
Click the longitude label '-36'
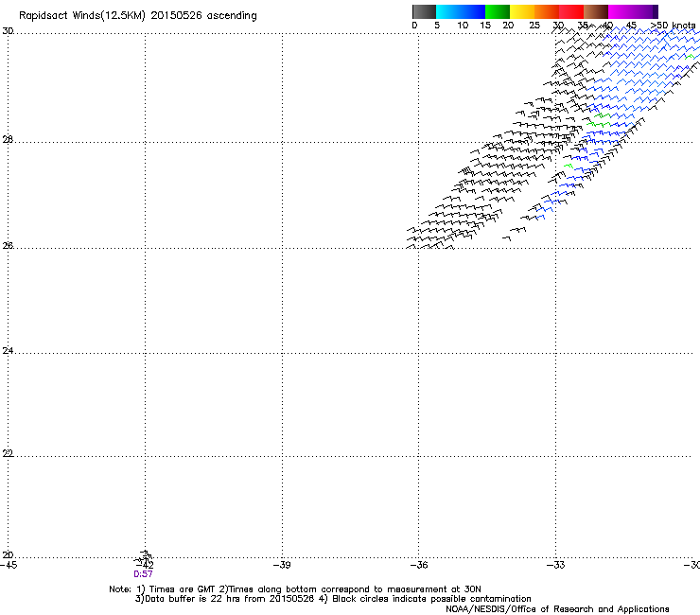pyautogui.click(x=419, y=565)
